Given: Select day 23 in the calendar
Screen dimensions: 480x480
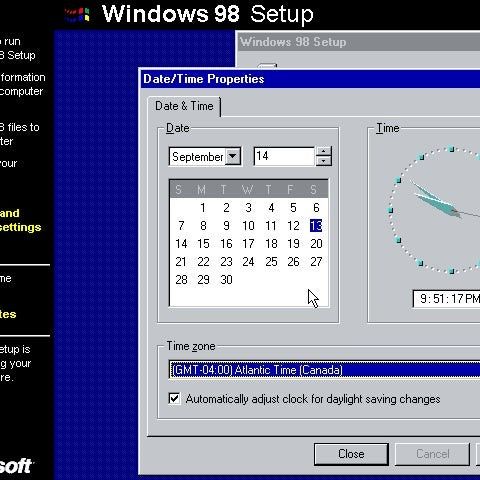Looking at the screenshot, I should coord(226,262).
